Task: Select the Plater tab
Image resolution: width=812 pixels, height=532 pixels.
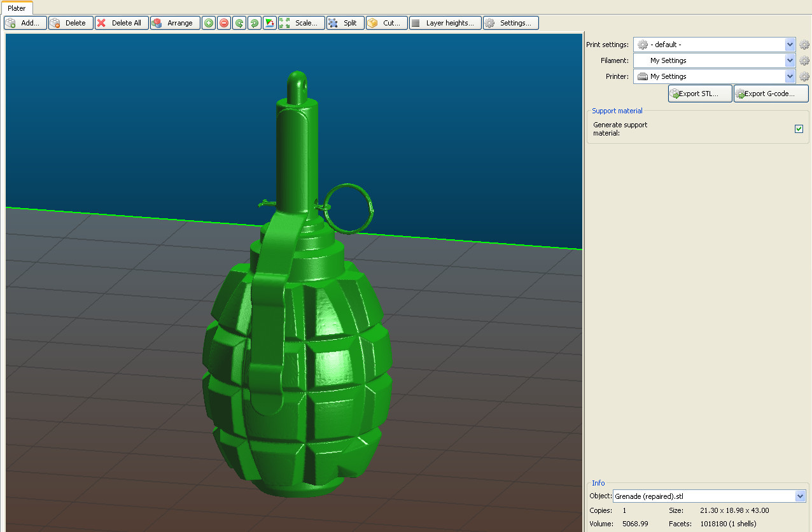Action: [x=17, y=8]
